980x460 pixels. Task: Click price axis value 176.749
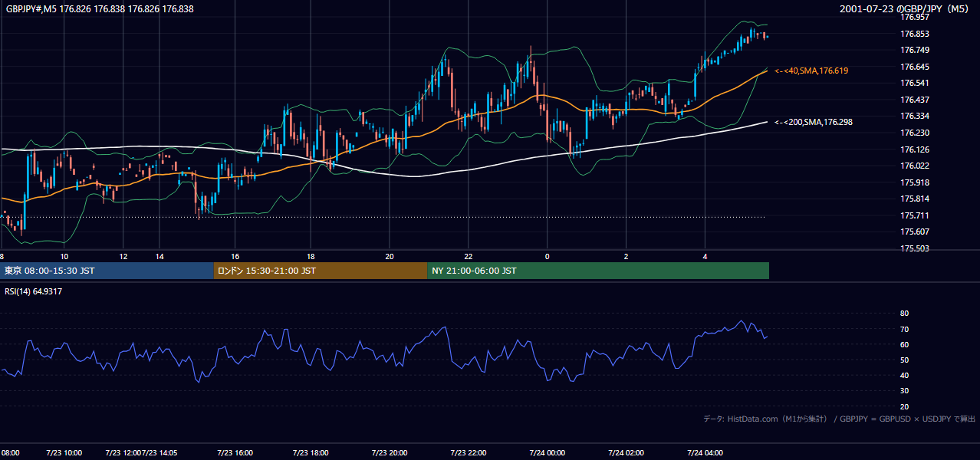click(x=915, y=50)
